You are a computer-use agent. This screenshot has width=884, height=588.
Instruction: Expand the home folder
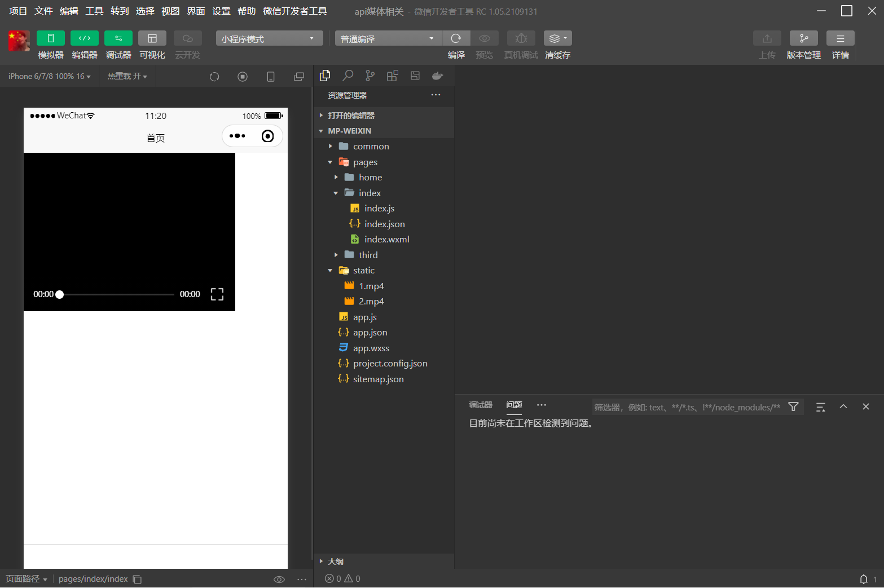pyautogui.click(x=384, y=177)
